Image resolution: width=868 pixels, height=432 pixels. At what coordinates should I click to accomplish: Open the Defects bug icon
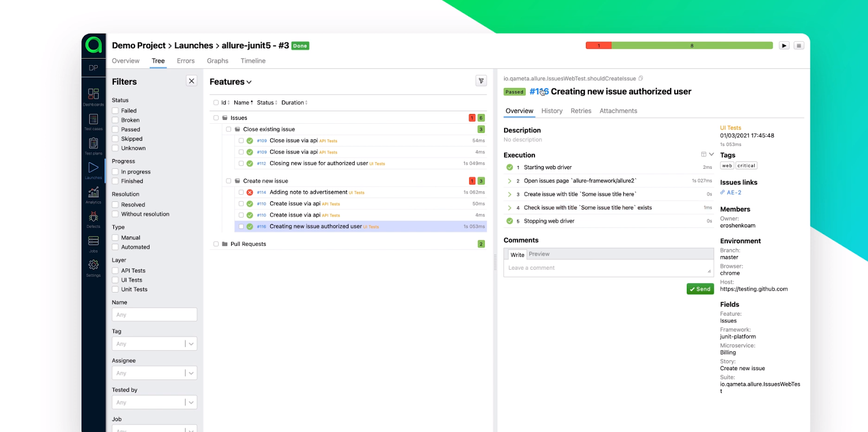coord(93,218)
